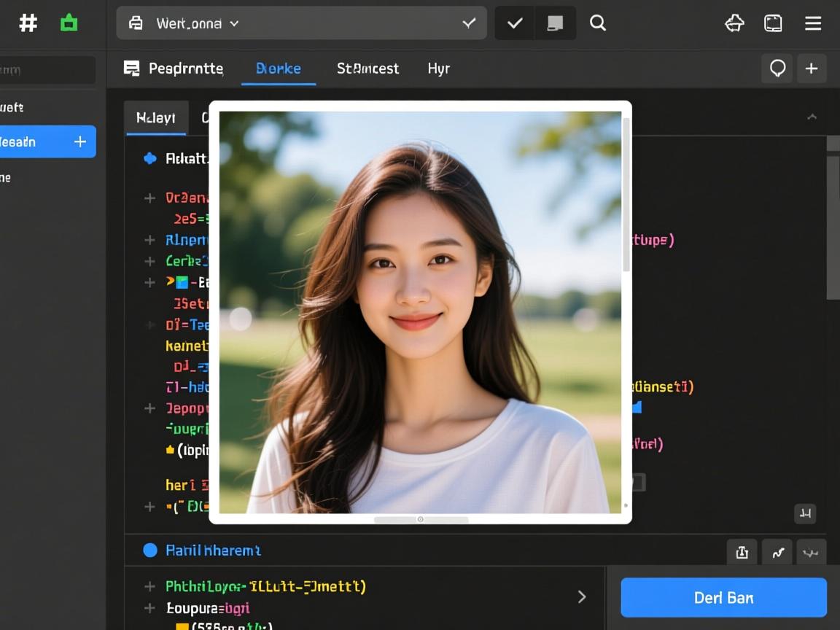This screenshot has width=840, height=630.
Task: Toggle the checkmark button in top toolbar
Action: click(x=515, y=23)
